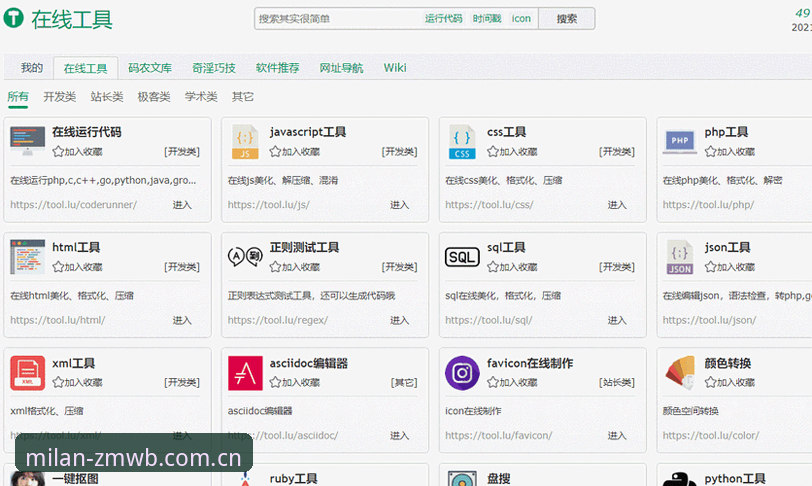Star 在线运行代码 to add to favorites

pos(57,151)
